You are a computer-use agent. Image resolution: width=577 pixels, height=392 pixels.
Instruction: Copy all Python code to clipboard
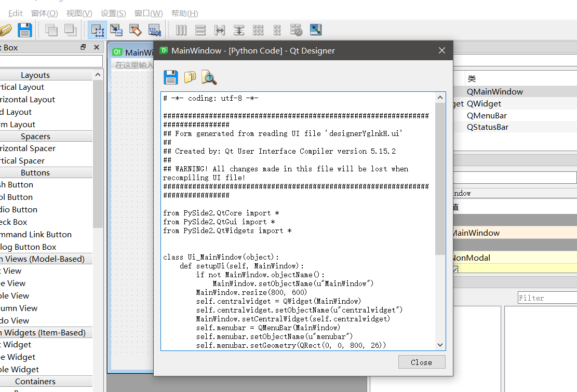(190, 77)
